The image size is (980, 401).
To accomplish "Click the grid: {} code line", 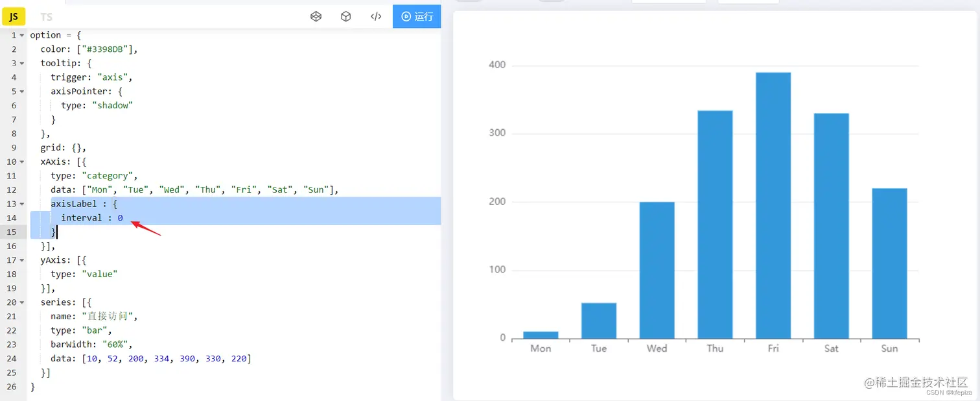I will point(64,147).
